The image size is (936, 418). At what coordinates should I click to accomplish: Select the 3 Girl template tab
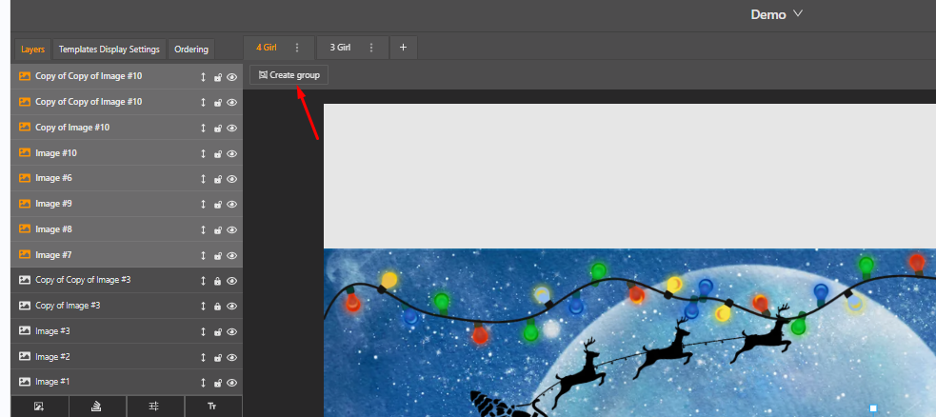340,47
